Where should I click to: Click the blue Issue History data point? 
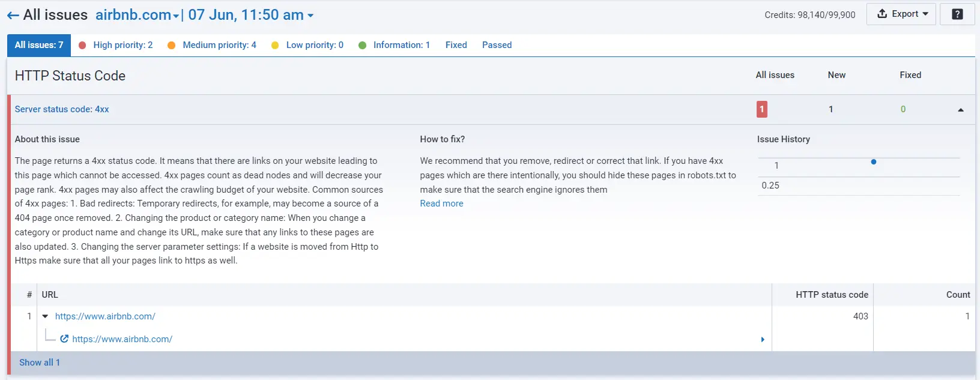click(x=873, y=162)
